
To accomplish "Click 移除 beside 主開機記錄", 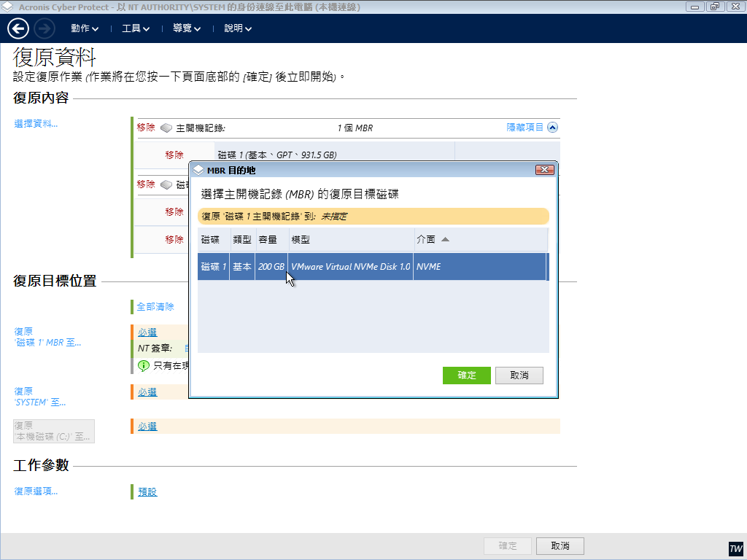I will [146, 128].
